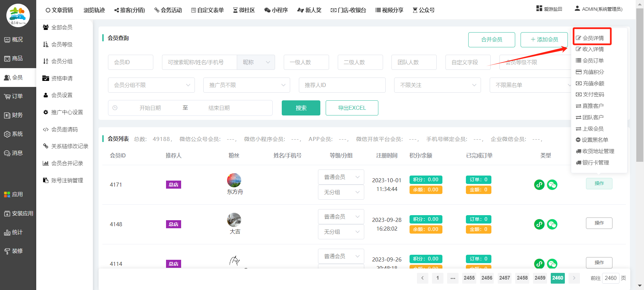The height and width of the screenshot is (290, 644).
Task: Go to 统计 statistics in sidebar
Action: (x=13, y=232)
